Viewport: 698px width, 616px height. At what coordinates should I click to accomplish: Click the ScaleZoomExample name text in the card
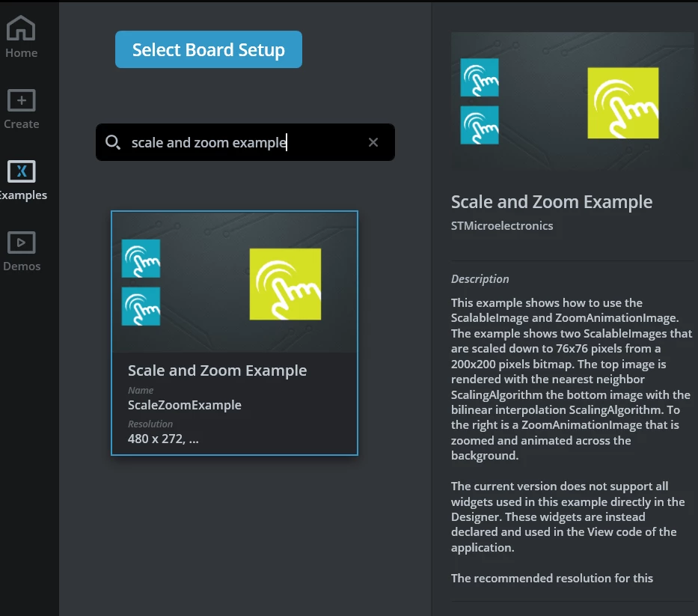tap(184, 405)
